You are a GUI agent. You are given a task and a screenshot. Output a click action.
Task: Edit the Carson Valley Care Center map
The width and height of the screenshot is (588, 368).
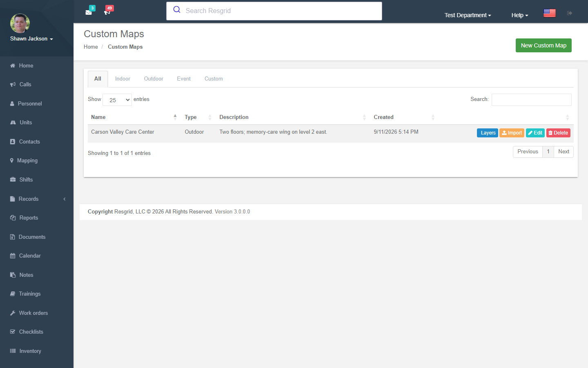[x=535, y=133]
